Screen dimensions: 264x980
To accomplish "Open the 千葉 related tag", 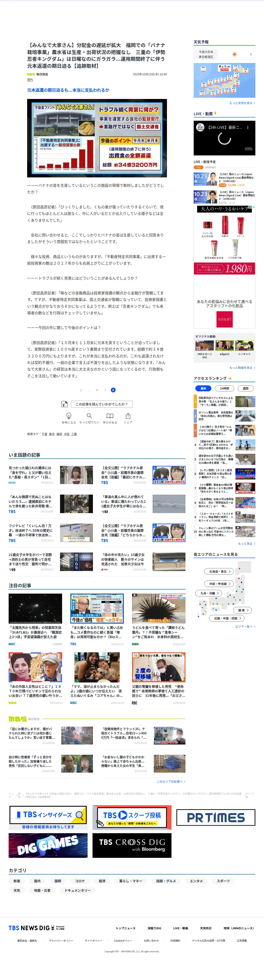I will pos(44,434).
